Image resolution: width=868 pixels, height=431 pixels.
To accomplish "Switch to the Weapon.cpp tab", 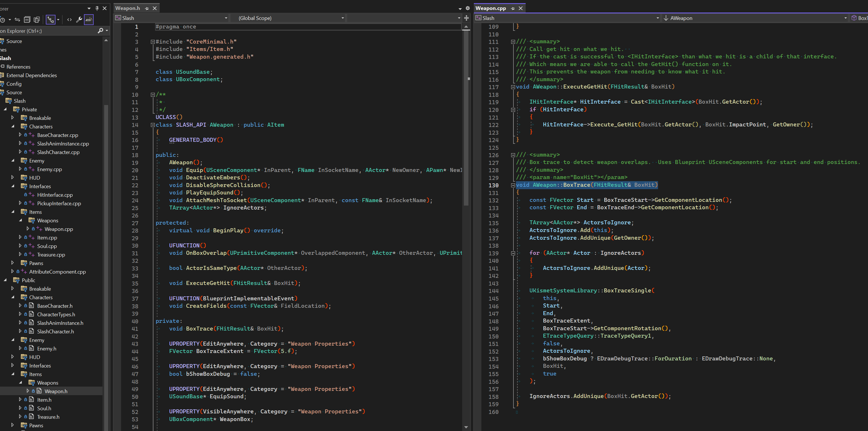I will (x=490, y=8).
